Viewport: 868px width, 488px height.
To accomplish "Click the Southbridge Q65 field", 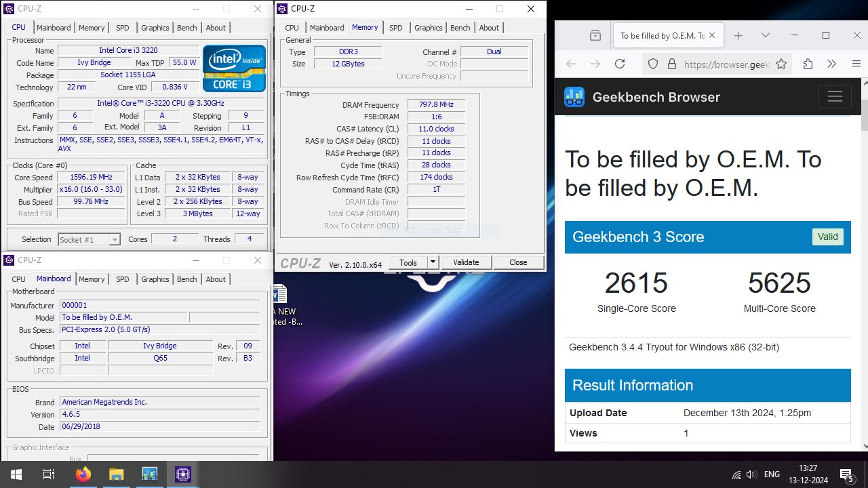I will (x=160, y=359).
